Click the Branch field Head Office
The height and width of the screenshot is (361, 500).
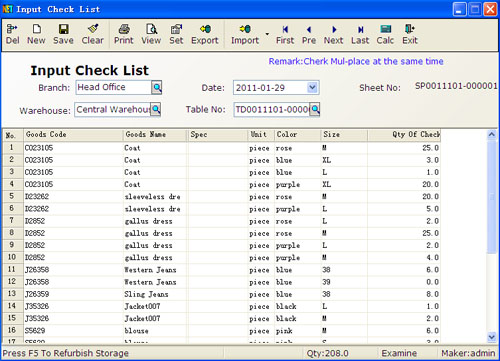click(113, 87)
